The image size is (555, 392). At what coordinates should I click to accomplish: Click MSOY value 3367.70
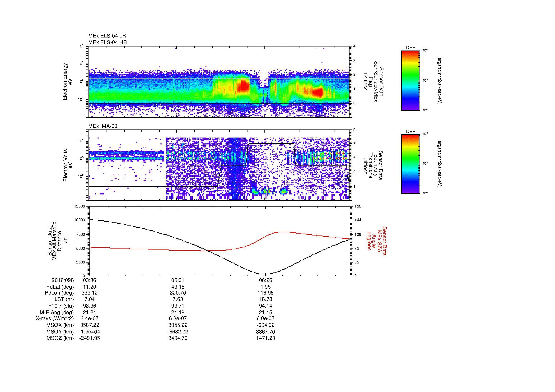(x=266, y=332)
